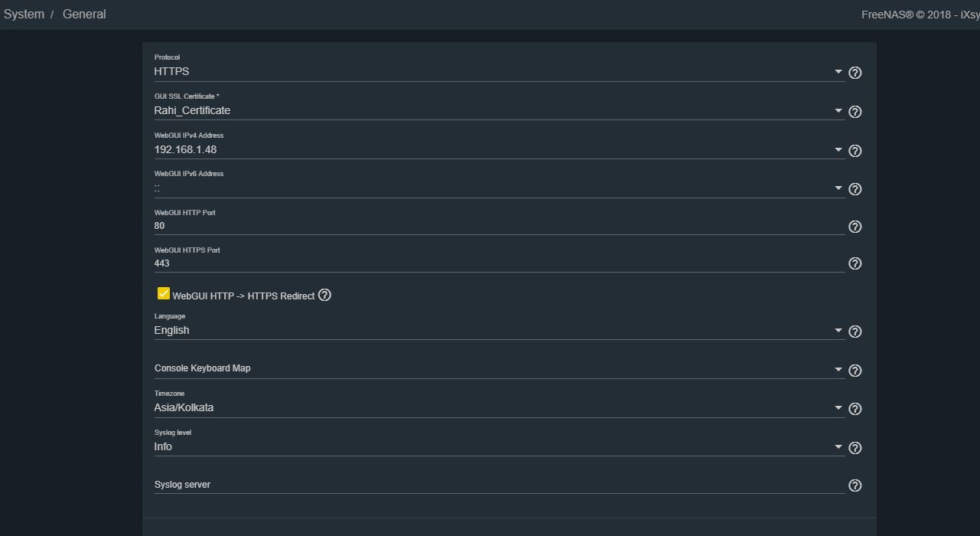Click help icon next to Timezone
Screen dimensions: 980x536
pyautogui.click(x=855, y=409)
